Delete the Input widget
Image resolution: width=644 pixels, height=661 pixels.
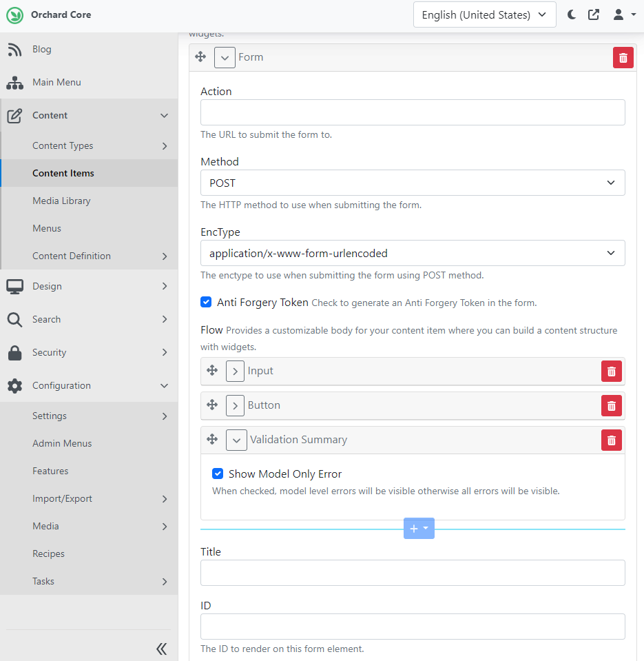(x=611, y=372)
